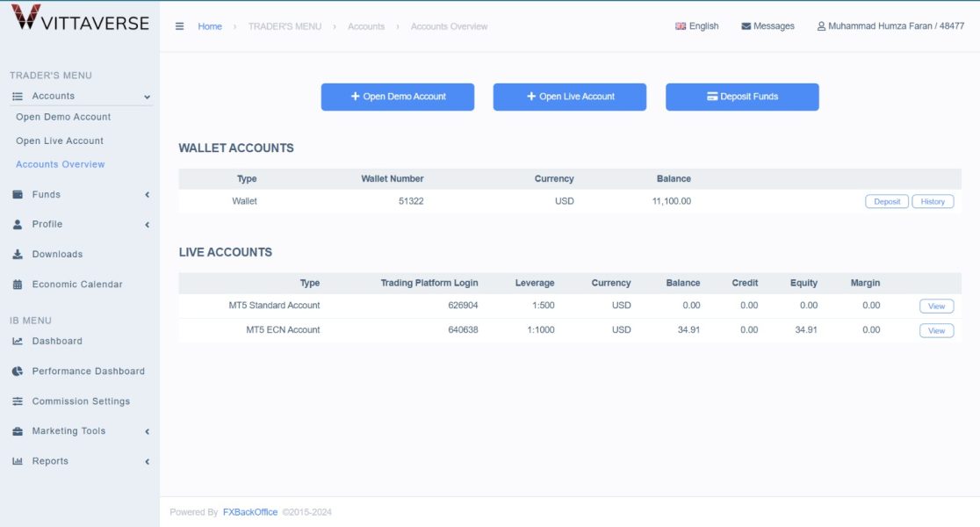Click the 1:500 leverage value

tap(543, 306)
